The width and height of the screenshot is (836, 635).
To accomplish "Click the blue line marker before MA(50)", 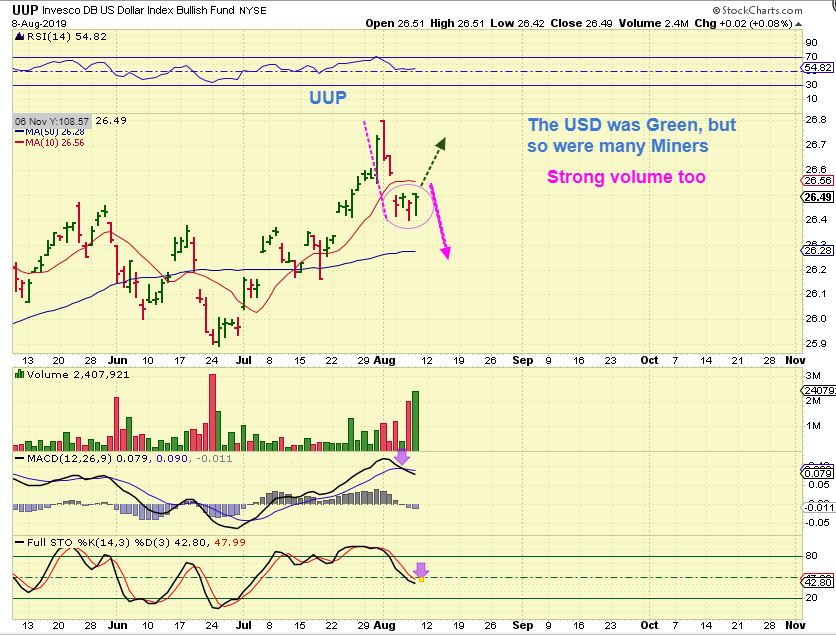I will pyautogui.click(x=20, y=132).
